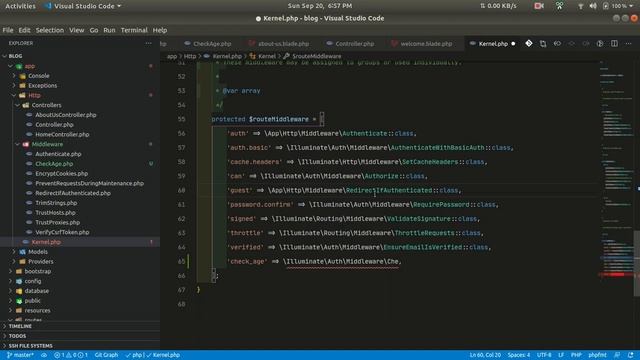Open editor More Actions ellipsis
The width and height of the screenshot is (640, 360).
click(x=629, y=43)
